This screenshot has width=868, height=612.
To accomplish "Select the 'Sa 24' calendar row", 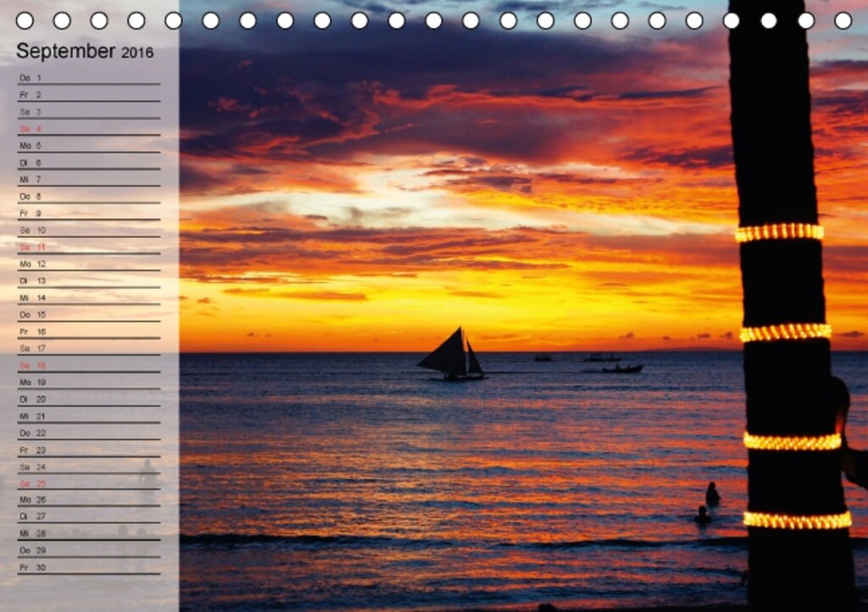I will pos(88,466).
